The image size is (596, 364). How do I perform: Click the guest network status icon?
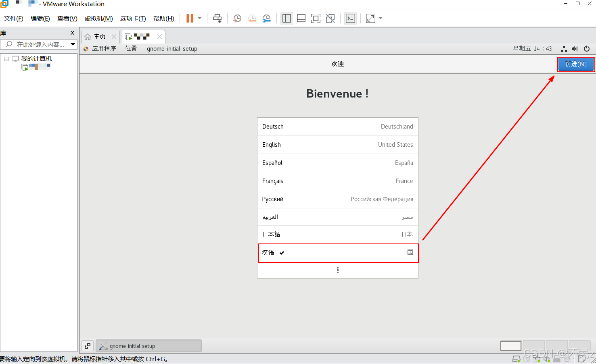(564, 49)
